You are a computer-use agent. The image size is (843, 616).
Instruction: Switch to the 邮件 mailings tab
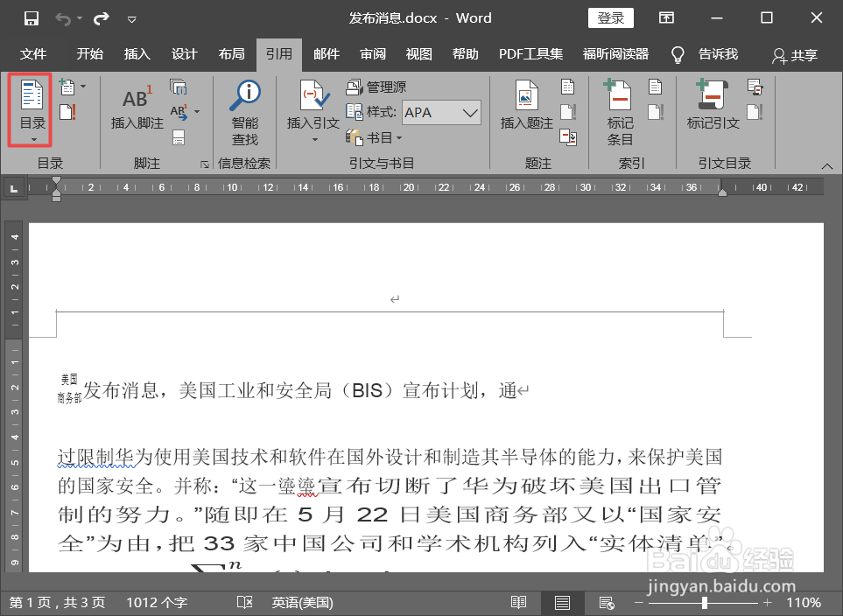click(327, 54)
